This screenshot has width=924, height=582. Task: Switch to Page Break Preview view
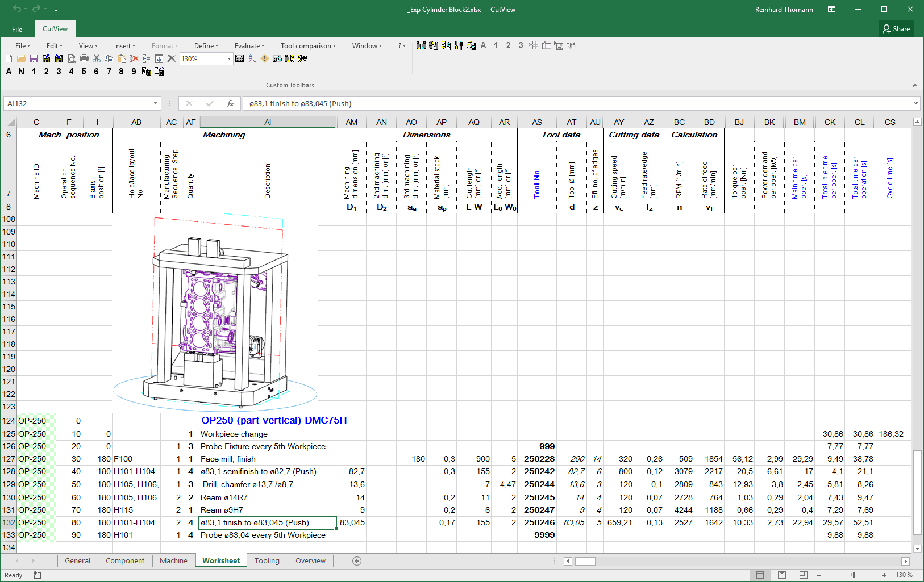coord(803,575)
